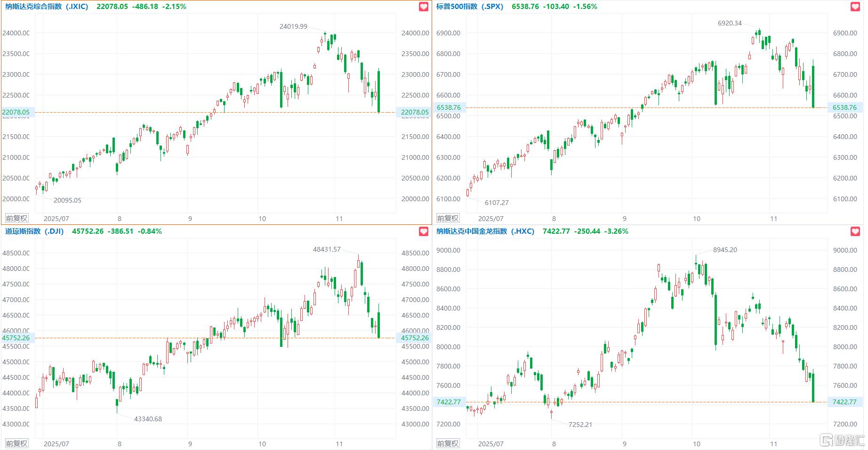Image resolution: width=868 pixels, height=450 pixels.
Task: Open the 纳斯达克中国金龙指数 (.HXC) title
Action: tap(485, 231)
